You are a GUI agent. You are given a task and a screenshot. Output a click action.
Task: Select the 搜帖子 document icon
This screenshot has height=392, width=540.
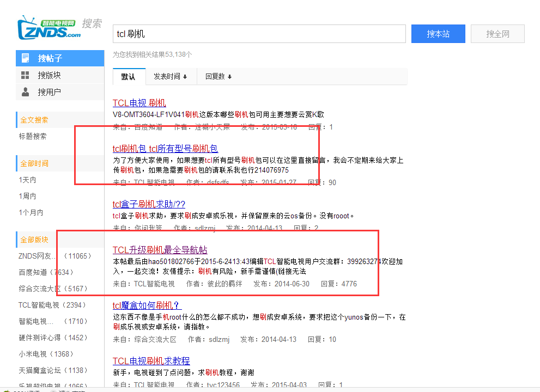tap(26, 58)
